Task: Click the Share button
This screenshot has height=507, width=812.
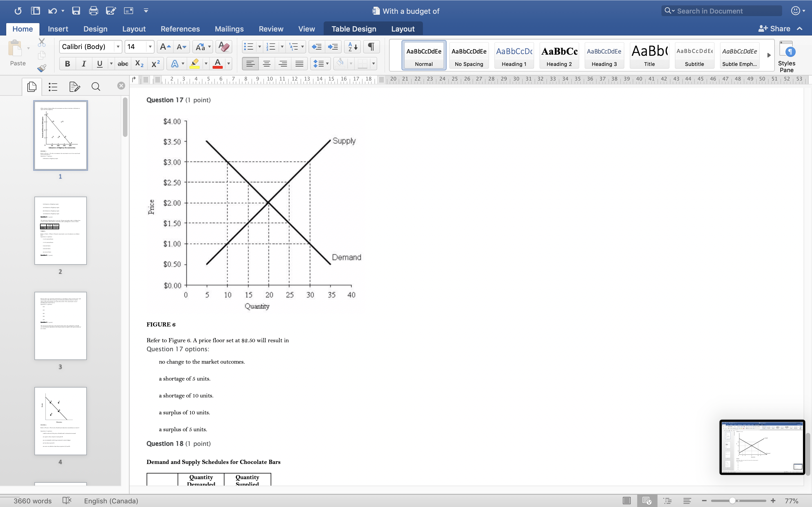Action: (x=774, y=29)
